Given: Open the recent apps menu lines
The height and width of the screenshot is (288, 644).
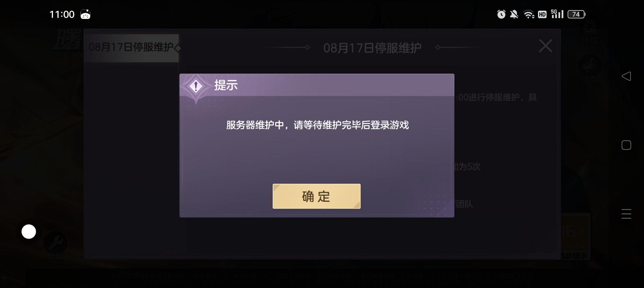Looking at the screenshot, I should [626, 214].
